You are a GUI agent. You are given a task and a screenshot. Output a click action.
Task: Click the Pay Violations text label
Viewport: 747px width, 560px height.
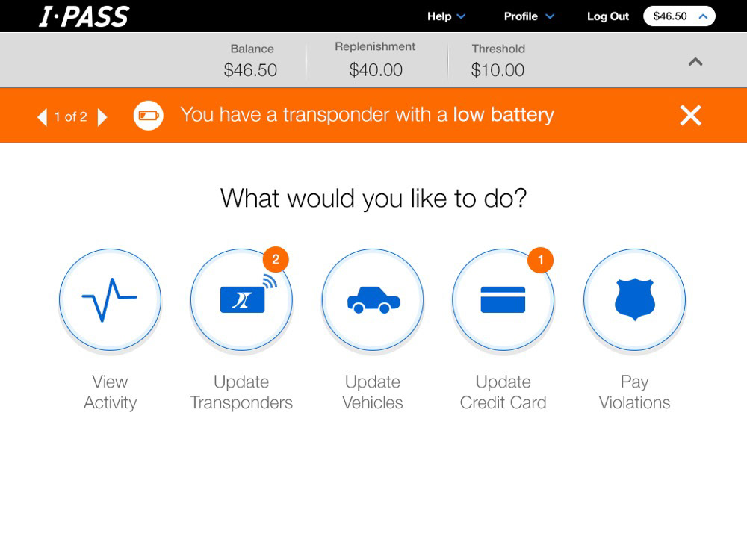[x=634, y=392]
